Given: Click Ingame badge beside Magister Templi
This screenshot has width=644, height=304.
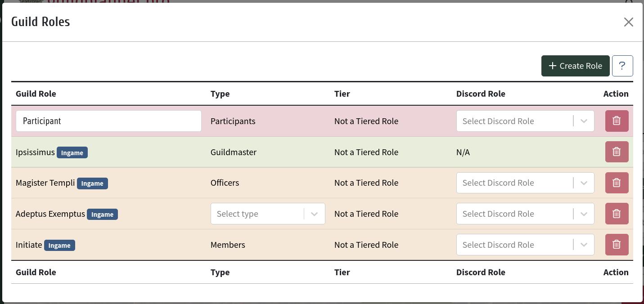Looking at the screenshot, I should point(92,183).
